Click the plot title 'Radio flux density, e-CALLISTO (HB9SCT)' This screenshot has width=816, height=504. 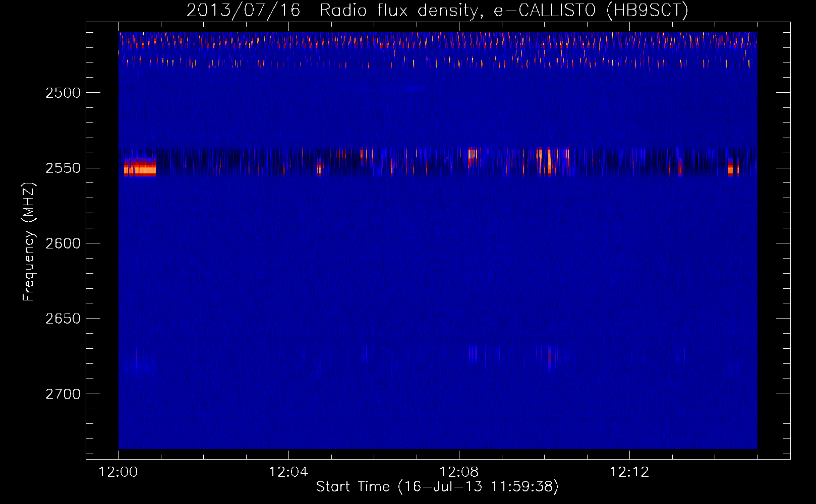(504, 11)
